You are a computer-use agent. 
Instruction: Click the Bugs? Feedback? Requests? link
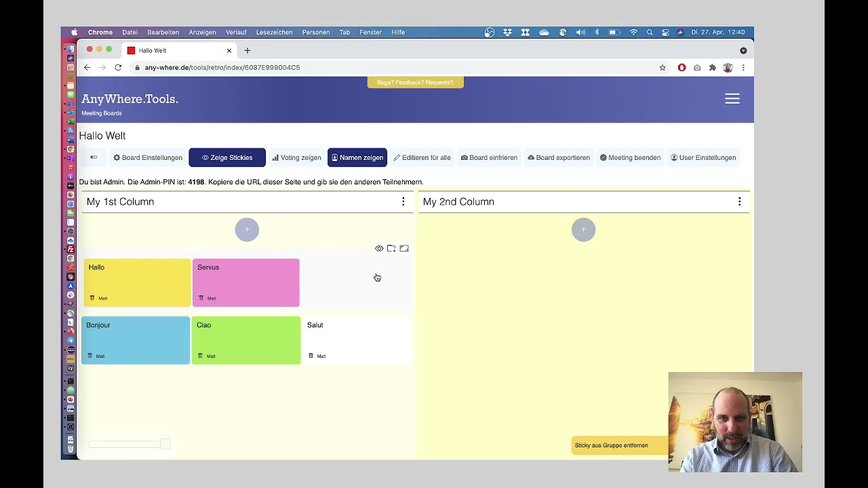(415, 83)
